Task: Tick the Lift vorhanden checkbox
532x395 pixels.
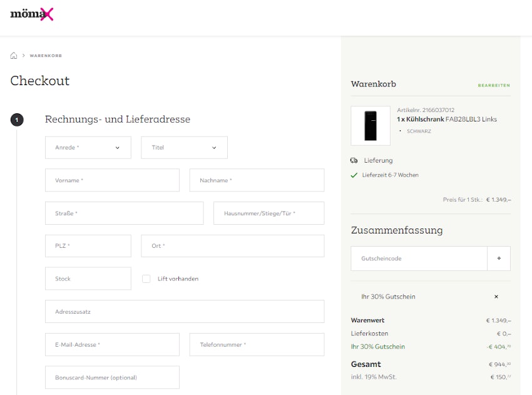Action: (146, 279)
